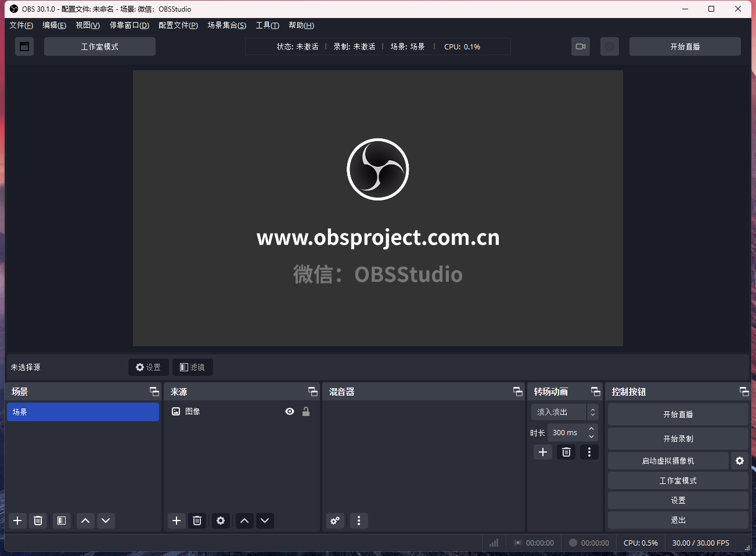Click the CPU: 0.1% text in top bar

(x=462, y=46)
